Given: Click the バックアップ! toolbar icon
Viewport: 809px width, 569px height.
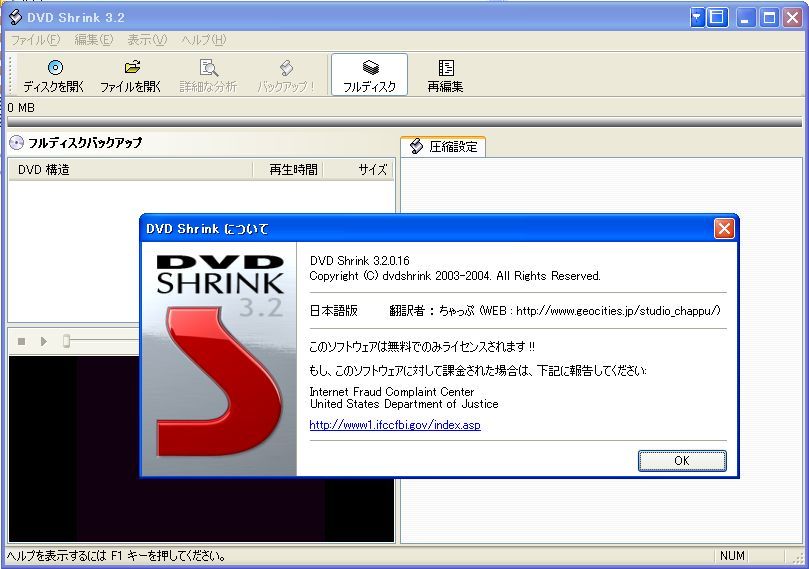Looking at the screenshot, I should pos(285,75).
